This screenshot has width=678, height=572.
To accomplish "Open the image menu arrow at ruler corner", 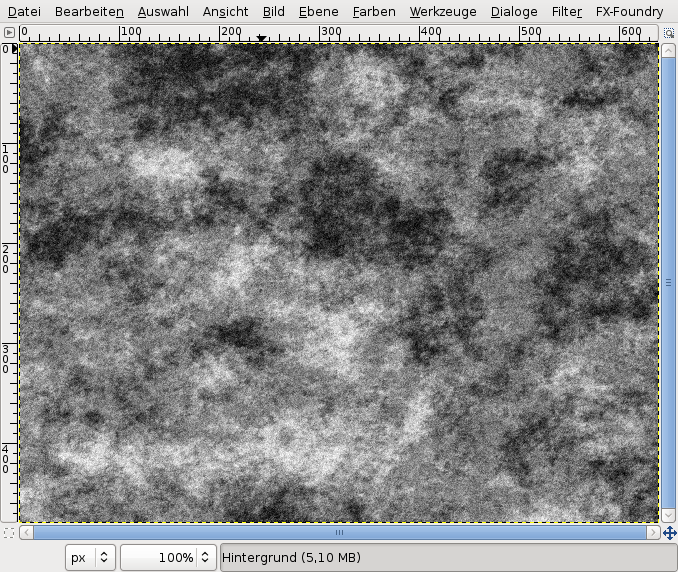I will tap(9, 33).
